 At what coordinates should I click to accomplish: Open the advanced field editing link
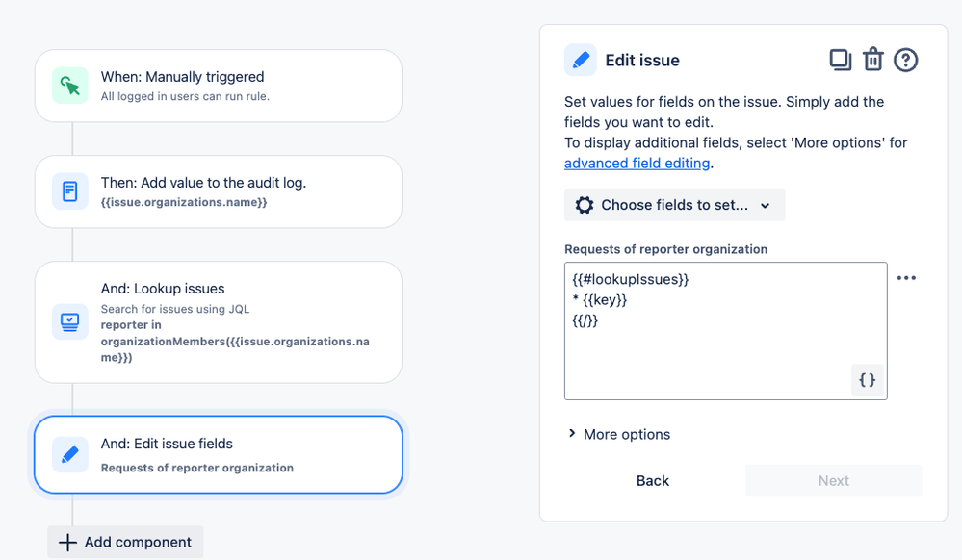637,164
